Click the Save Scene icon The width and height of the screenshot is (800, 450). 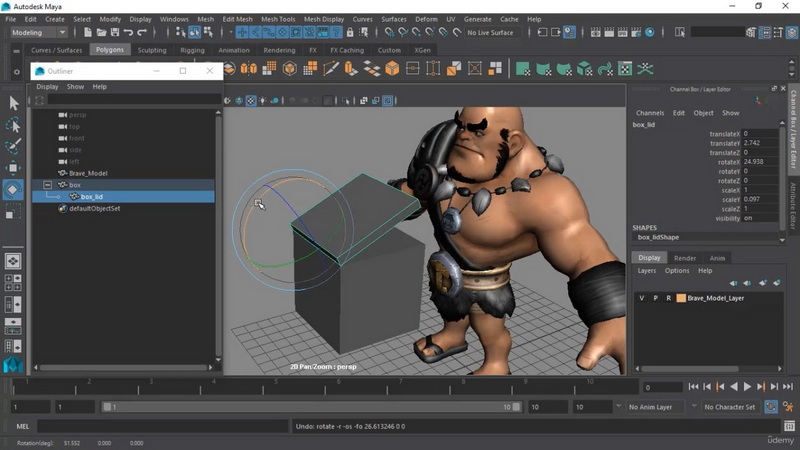115,32
